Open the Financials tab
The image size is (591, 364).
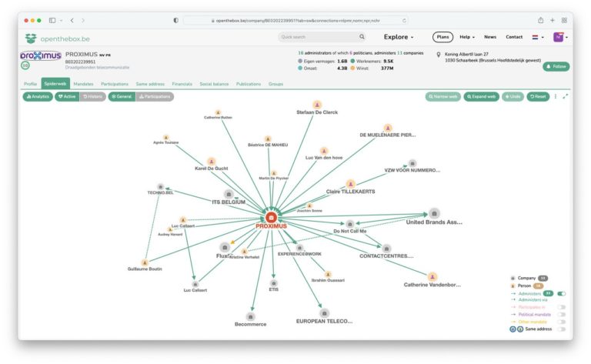coord(182,84)
